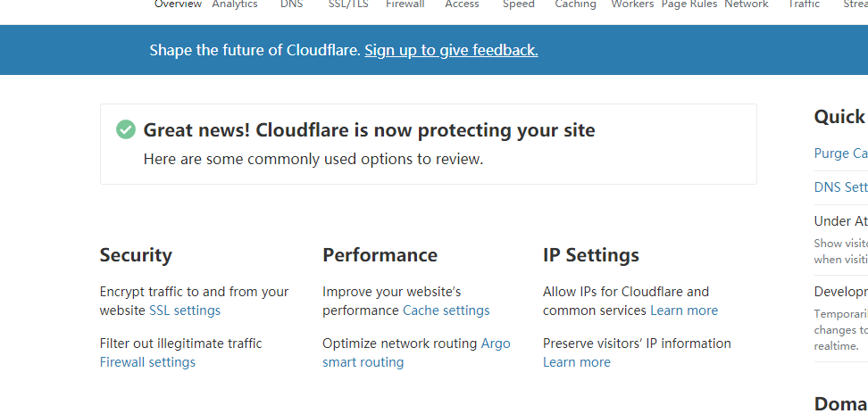
Task: Open the Access tab
Action: click(x=463, y=4)
